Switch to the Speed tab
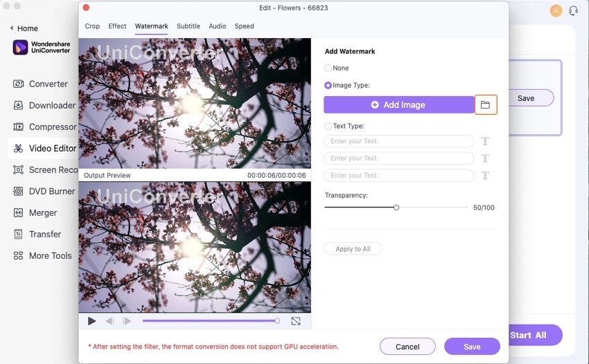The image size is (589, 364). pos(244,26)
